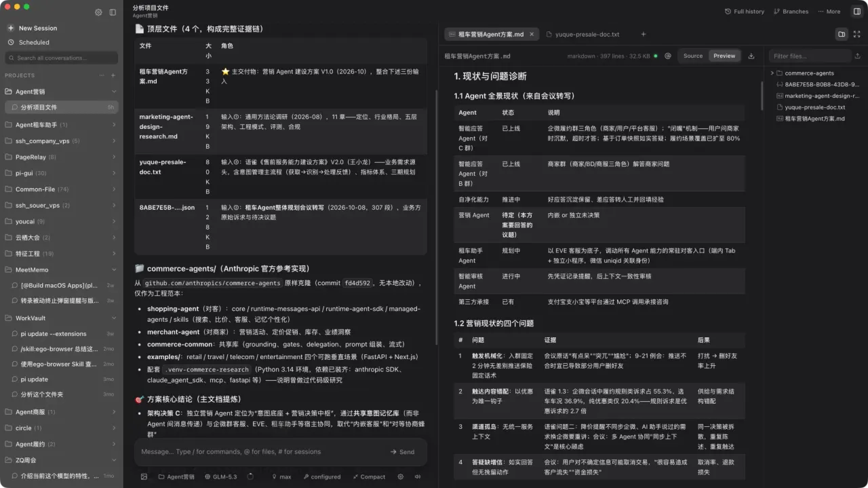Screen dimensions: 868x488
Task: Attach an image with picture icon
Action: (x=144, y=476)
